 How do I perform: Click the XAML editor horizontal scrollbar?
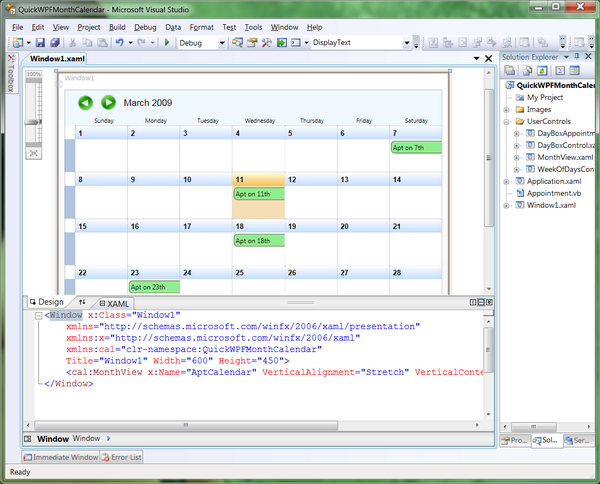tap(186, 425)
